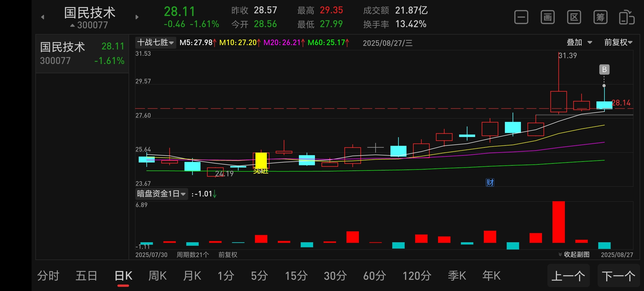
Task: Click the minus line tool icon
Action: pyautogui.click(x=521, y=17)
